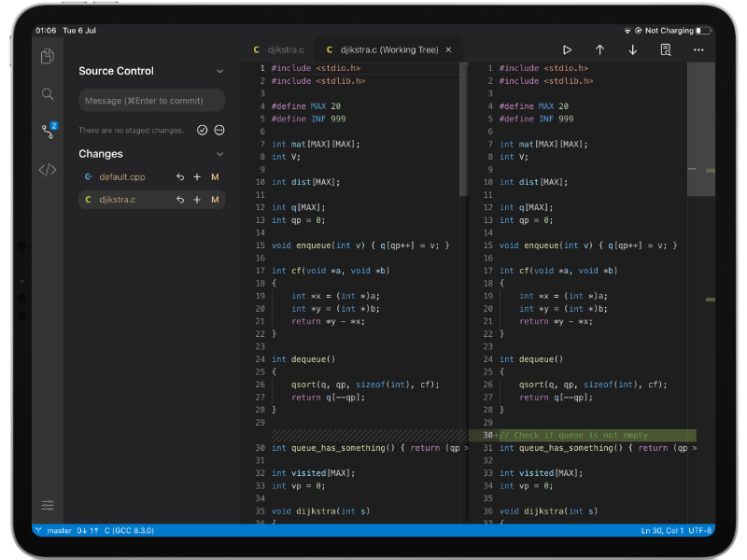
Task: Open the Search magnifier in activity bar
Action: [48, 94]
